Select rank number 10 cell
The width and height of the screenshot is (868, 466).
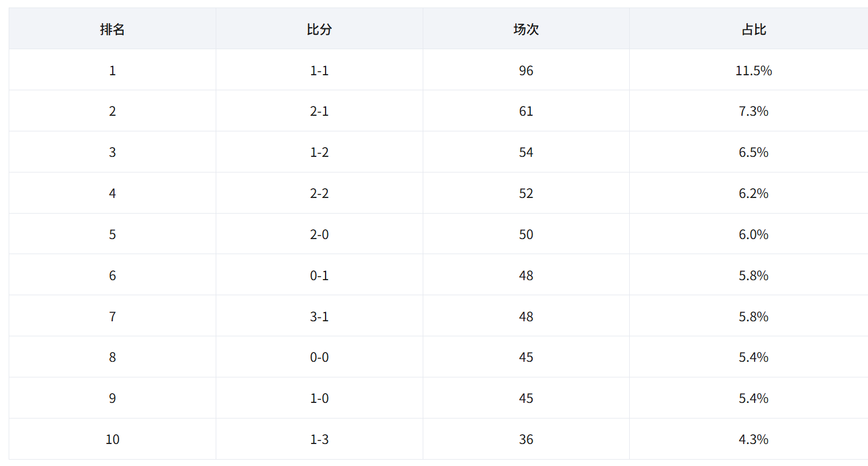[x=112, y=439]
